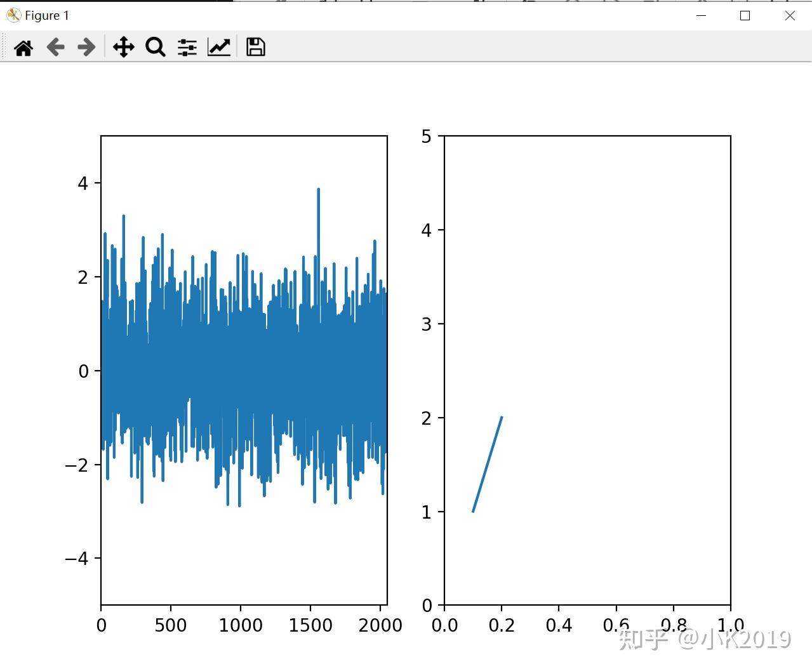Click the right plot x-axis label 0.2
This screenshot has width=812, height=671.
pos(502,625)
